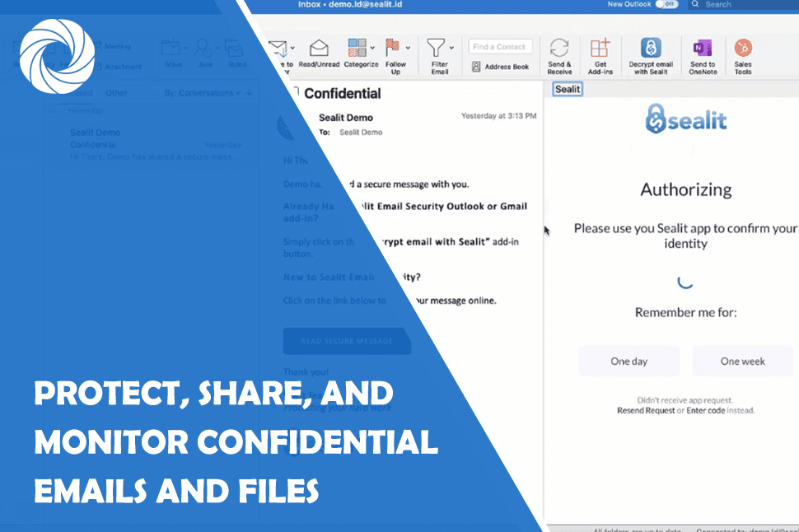Click the Confidential email subject heading

[x=343, y=94]
